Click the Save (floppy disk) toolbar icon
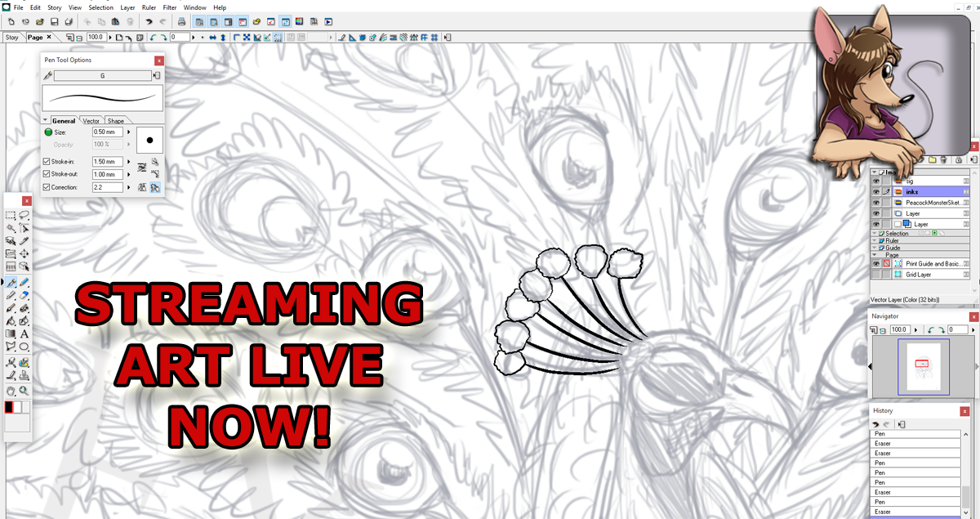980x519 pixels. [54, 21]
